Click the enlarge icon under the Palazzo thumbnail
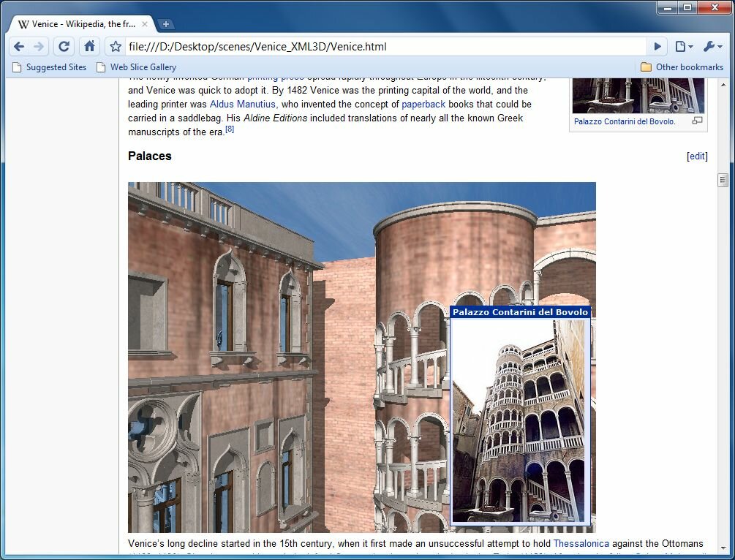Viewport: 735px width, 560px height. tap(697, 121)
